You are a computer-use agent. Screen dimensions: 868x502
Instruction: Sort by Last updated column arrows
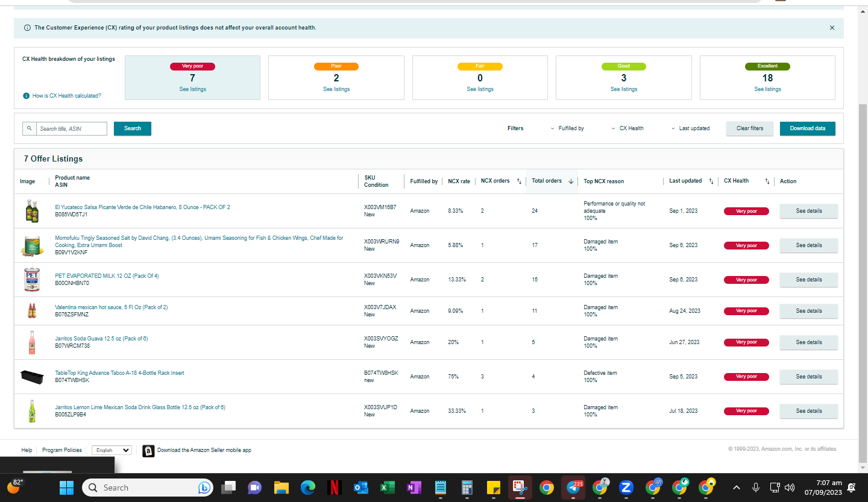click(x=711, y=181)
